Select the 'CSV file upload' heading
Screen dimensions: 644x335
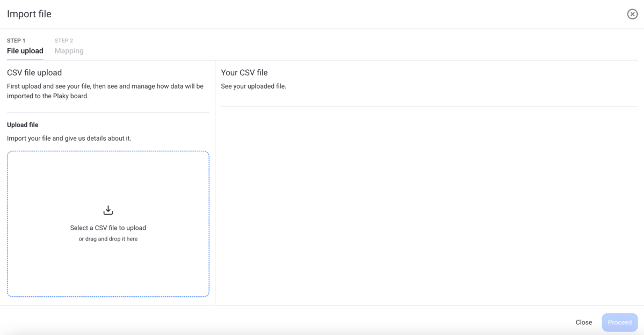coord(34,72)
